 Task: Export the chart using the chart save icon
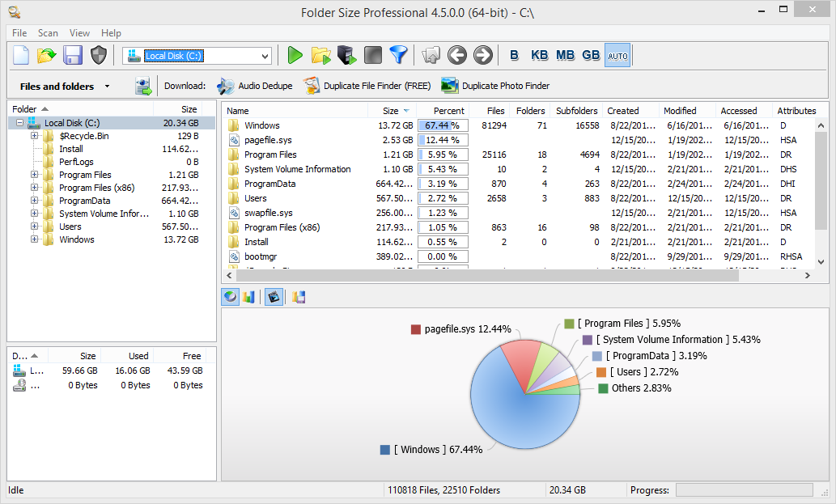[298, 297]
